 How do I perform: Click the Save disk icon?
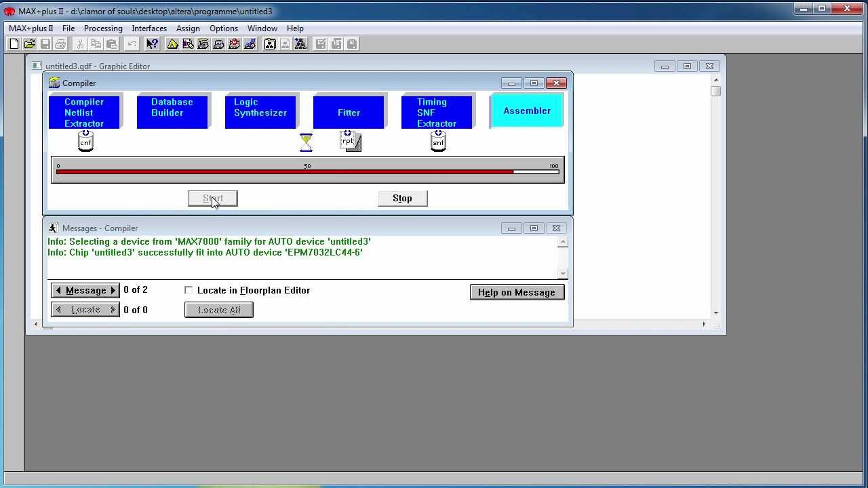tap(45, 44)
